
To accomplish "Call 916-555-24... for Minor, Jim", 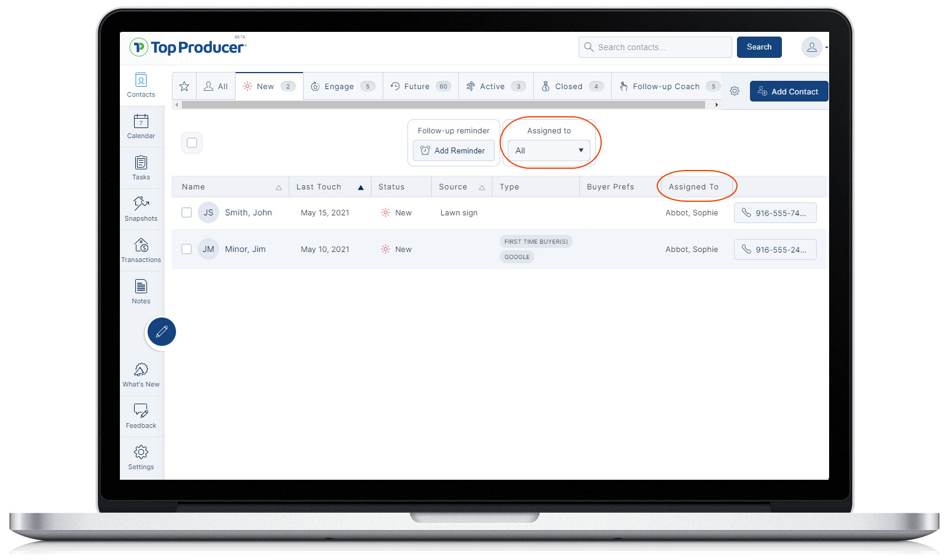I will click(775, 250).
